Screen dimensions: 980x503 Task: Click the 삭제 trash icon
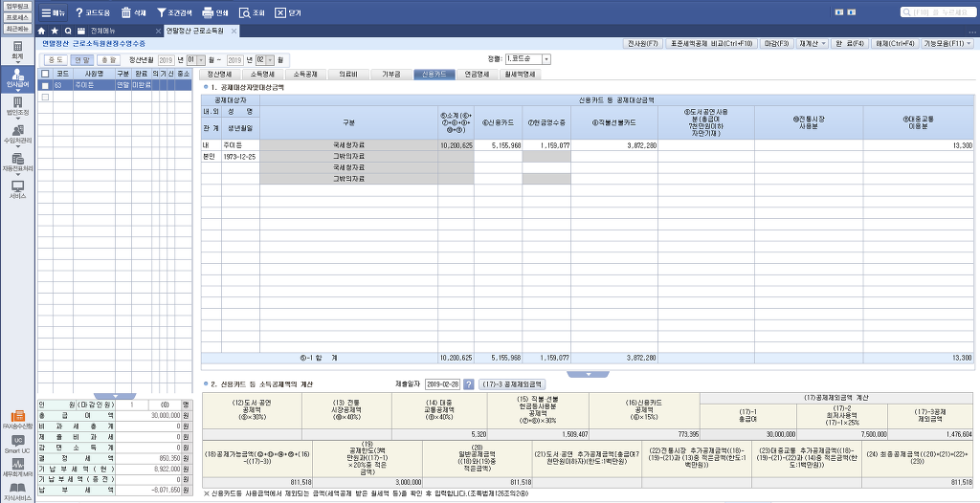click(x=133, y=12)
